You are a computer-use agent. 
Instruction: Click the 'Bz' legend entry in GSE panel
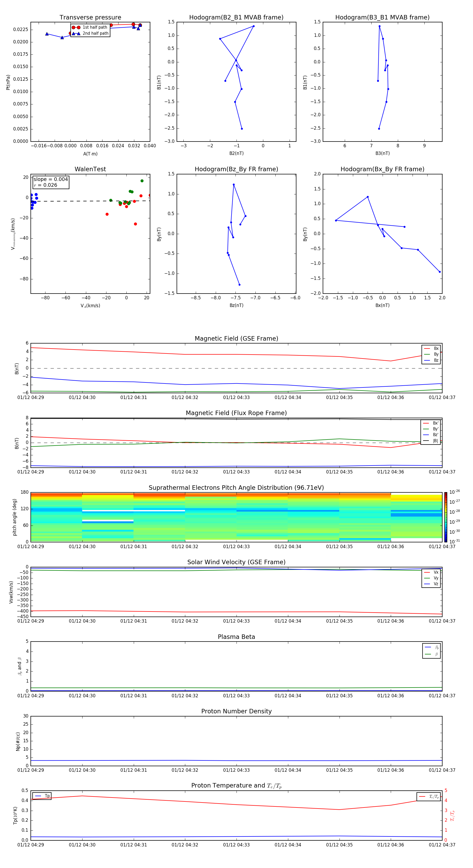431,361
